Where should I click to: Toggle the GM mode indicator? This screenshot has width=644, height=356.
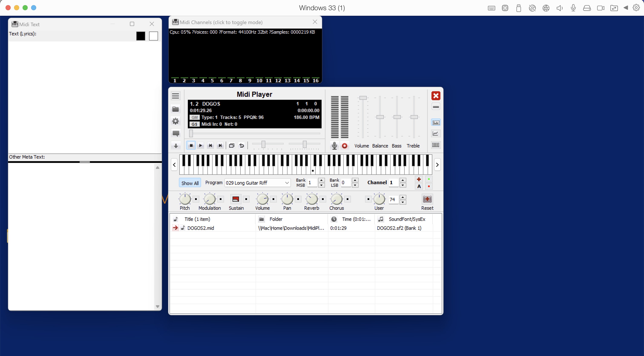[x=194, y=117]
